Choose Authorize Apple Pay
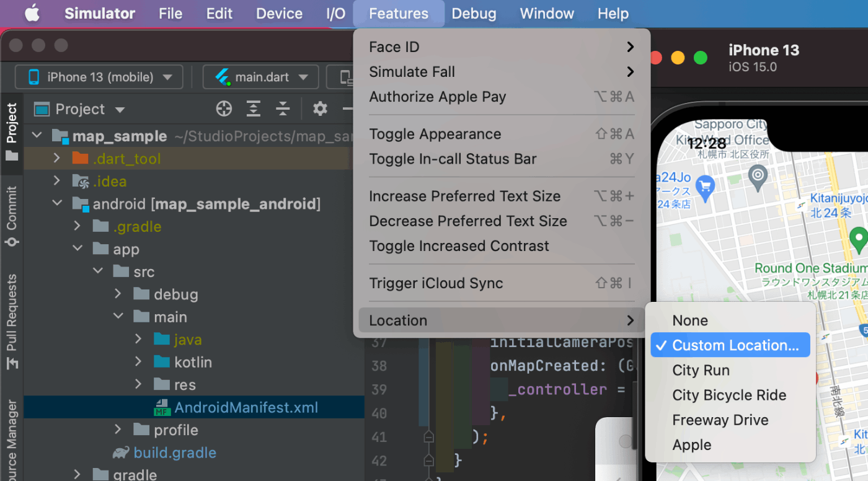The width and height of the screenshot is (868, 481). pos(502,96)
